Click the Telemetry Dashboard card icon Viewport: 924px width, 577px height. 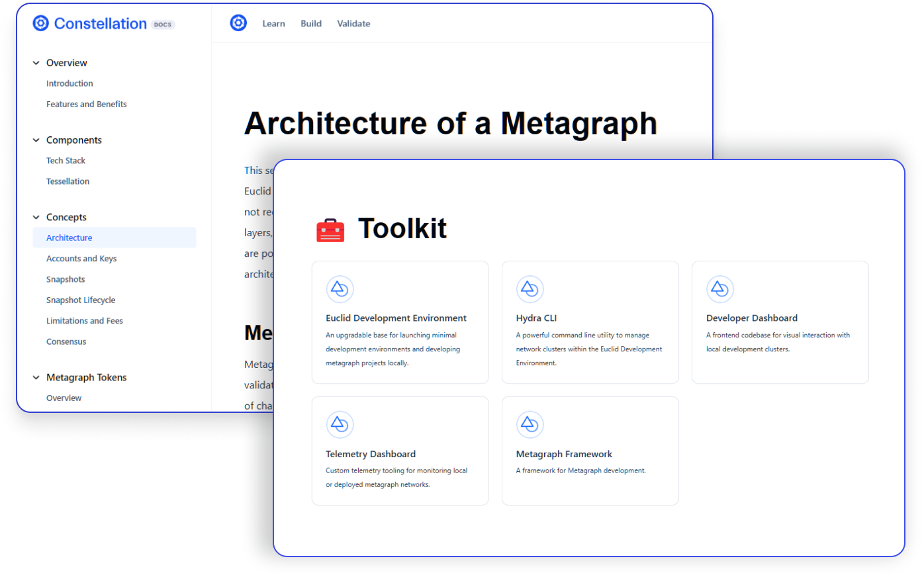tap(340, 425)
